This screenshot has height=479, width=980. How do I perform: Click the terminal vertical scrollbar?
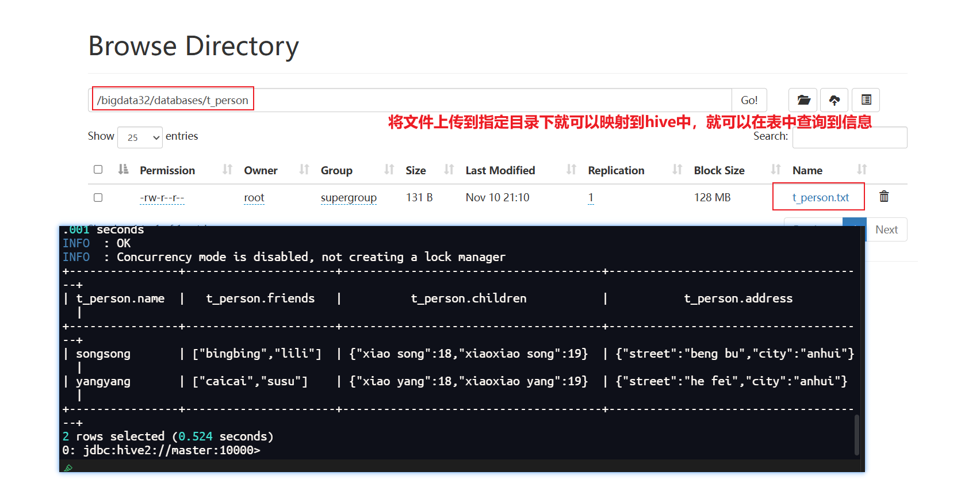(x=857, y=435)
